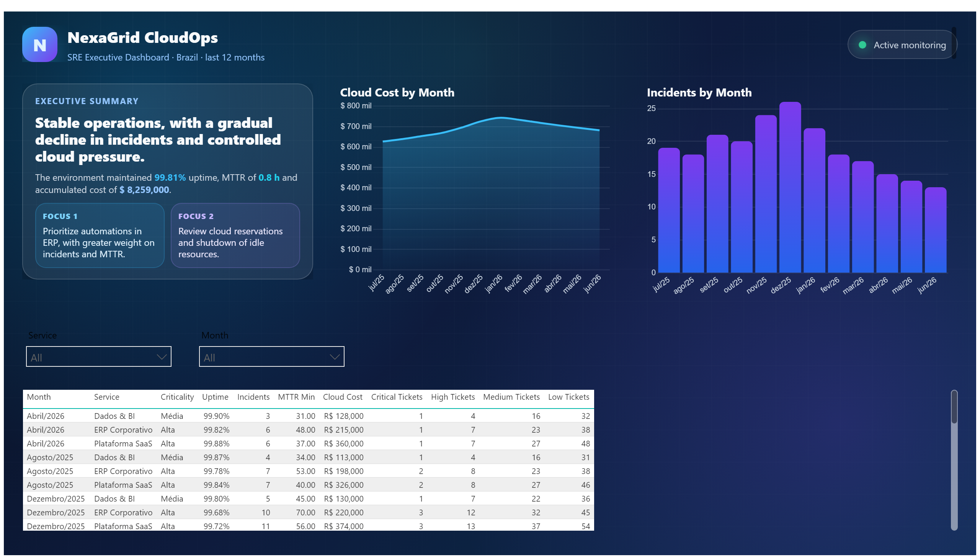Click the $ 8,259,000 accumulated cost value
980x559 pixels.
144,190
